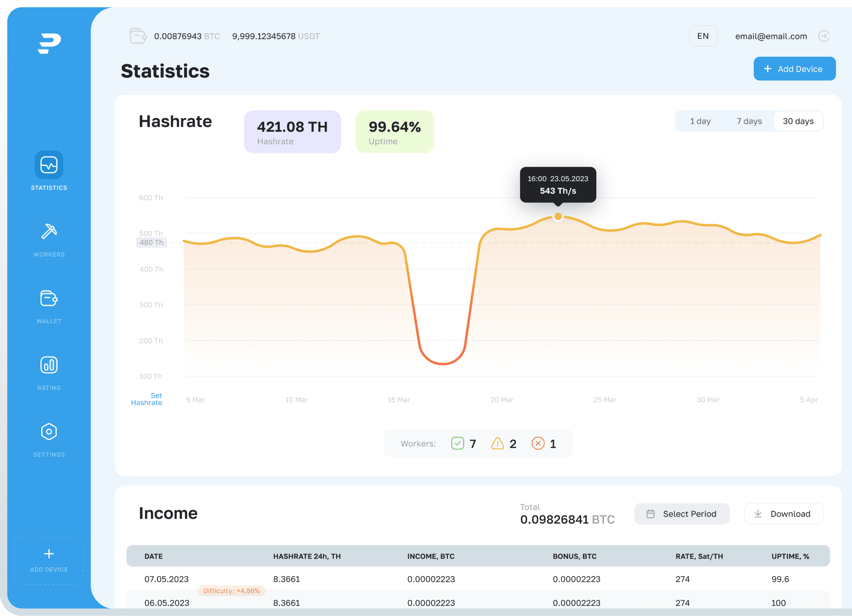
Task: Click the red failed workers icon
Action: click(x=538, y=443)
